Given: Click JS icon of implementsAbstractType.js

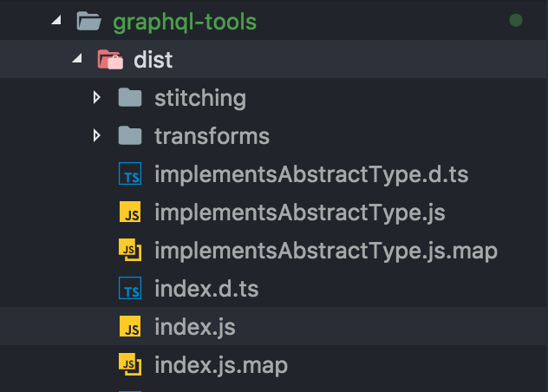Looking at the screenshot, I should pyautogui.click(x=130, y=212).
